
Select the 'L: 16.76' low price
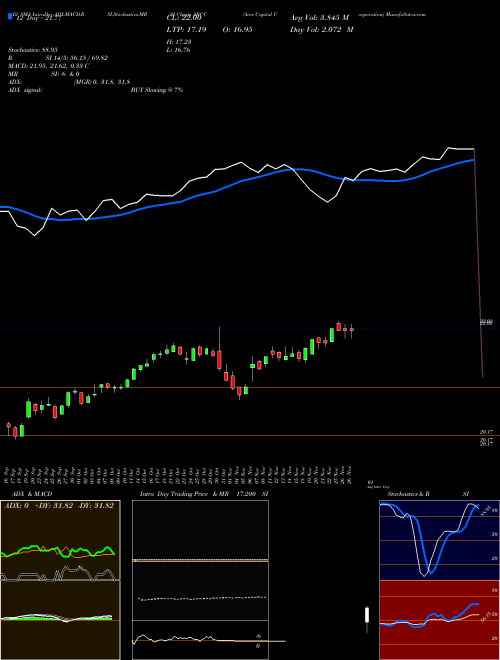pyautogui.click(x=179, y=50)
